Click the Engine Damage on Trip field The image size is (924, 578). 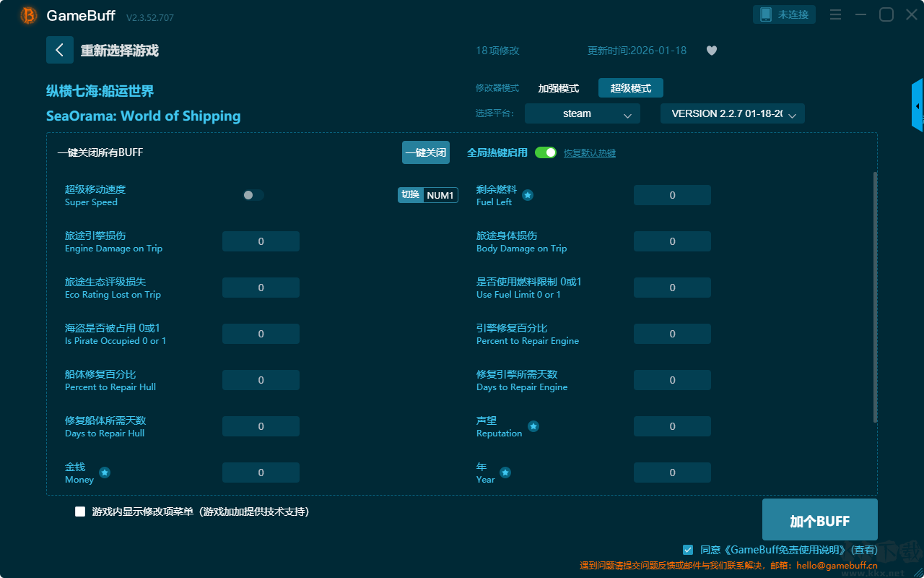click(261, 241)
